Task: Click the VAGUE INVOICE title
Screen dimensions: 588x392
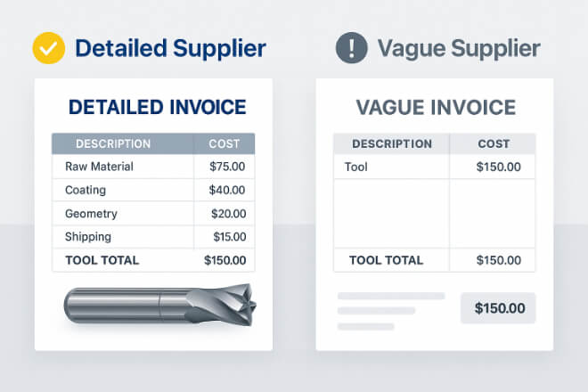Action: click(436, 108)
